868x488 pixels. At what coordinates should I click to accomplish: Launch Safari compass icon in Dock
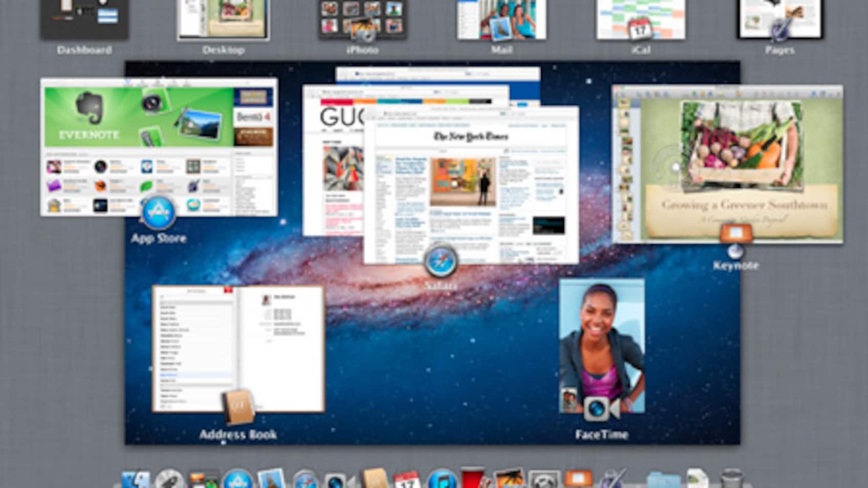(306, 479)
